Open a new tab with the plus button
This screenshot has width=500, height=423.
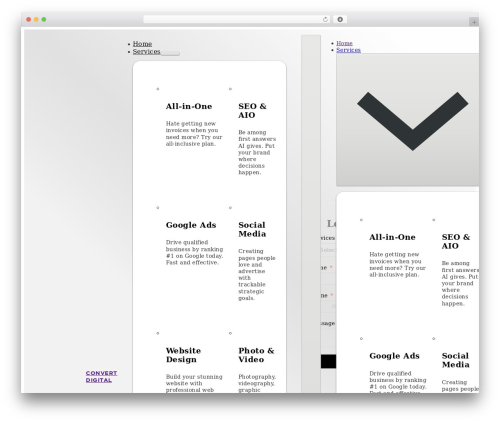coord(474,22)
